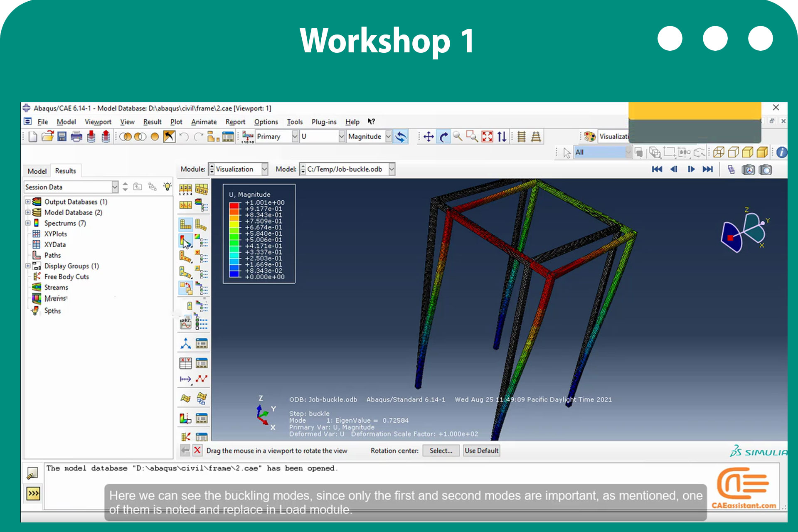Screen dimensions: 798x532
Task: Toggle the selection arrow tool
Action: tap(567, 153)
